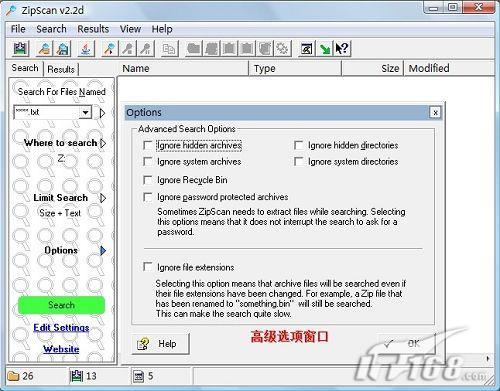Open the Edit Settings link
This screenshot has width=500, height=391.
(61, 328)
